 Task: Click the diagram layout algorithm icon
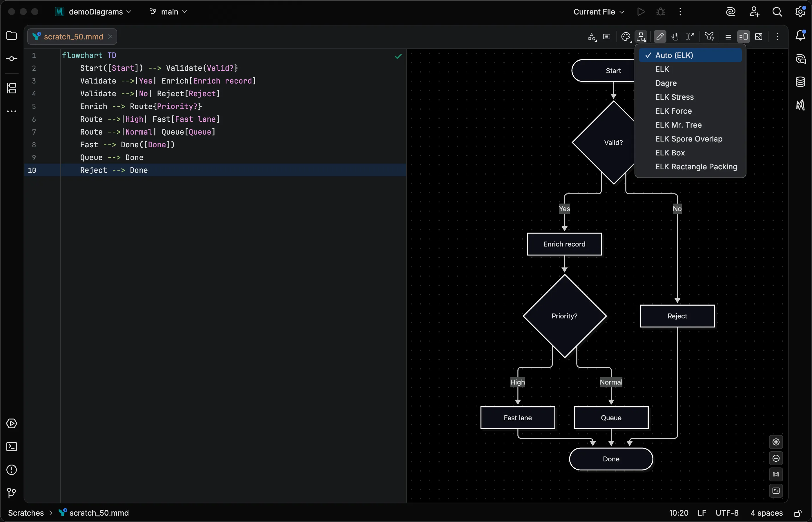click(x=641, y=37)
